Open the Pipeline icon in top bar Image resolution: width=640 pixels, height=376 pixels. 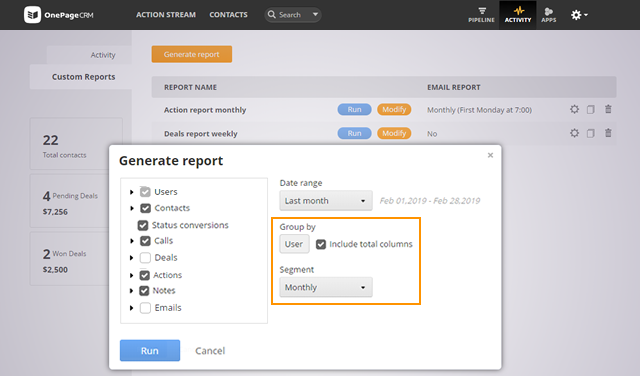tap(481, 15)
